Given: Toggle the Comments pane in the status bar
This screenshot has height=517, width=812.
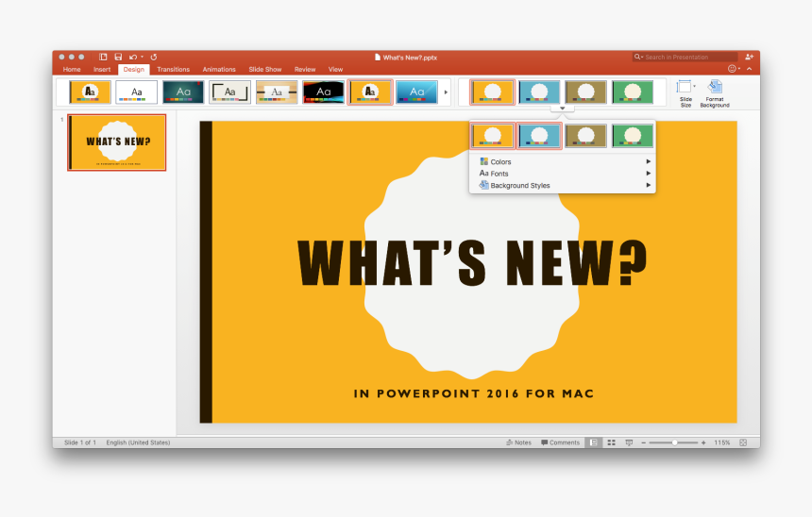Looking at the screenshot, I should (560, 442).
